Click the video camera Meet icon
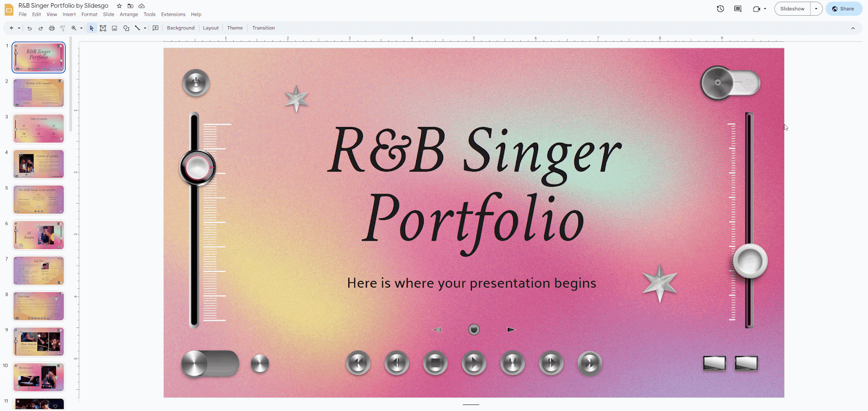The image size is (868, 411). coord(756,9)
